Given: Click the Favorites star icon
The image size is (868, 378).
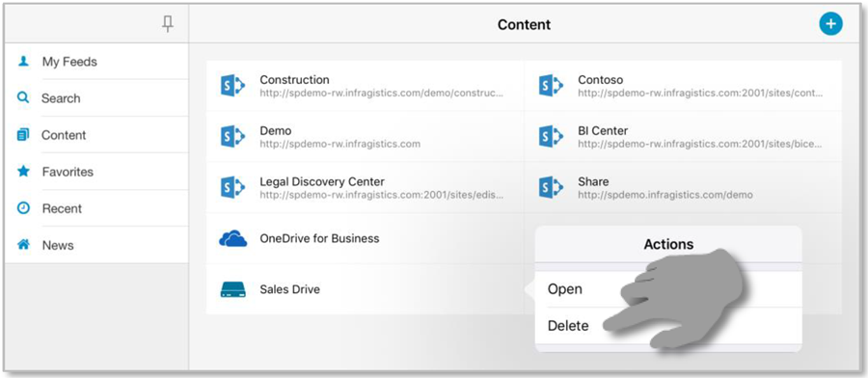Looking at the screenshot, I should click(23, 171).
